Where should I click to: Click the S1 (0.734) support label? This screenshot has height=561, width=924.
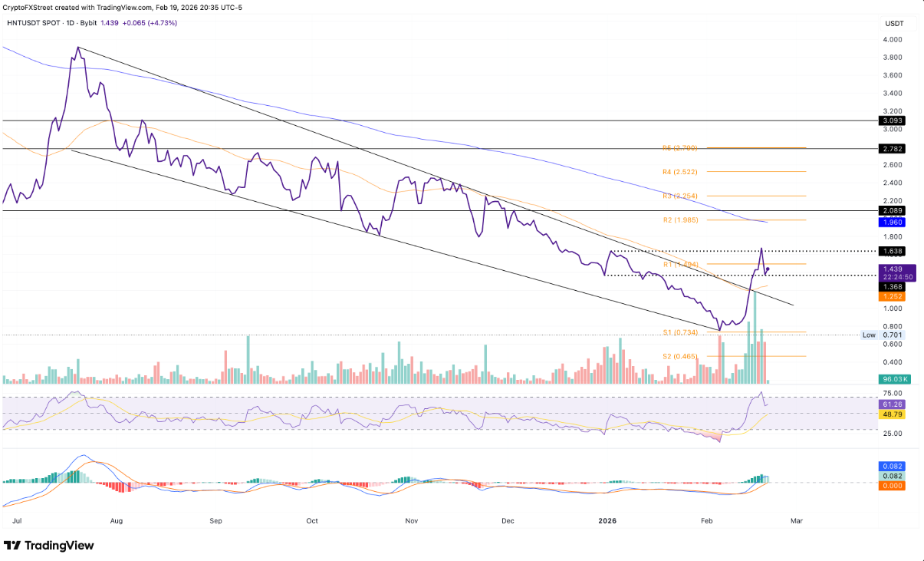coord(680,332)
